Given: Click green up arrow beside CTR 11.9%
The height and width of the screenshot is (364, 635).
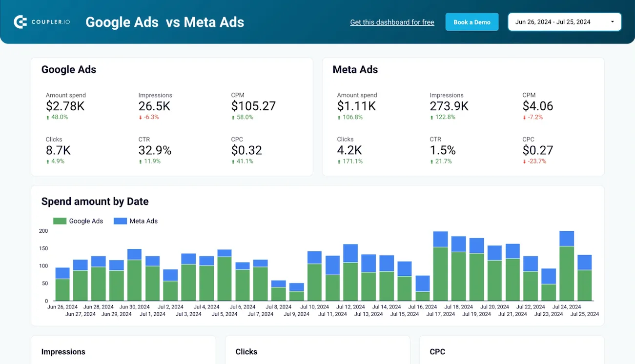Looking at the screenshot, I should [x=140, y=161].
